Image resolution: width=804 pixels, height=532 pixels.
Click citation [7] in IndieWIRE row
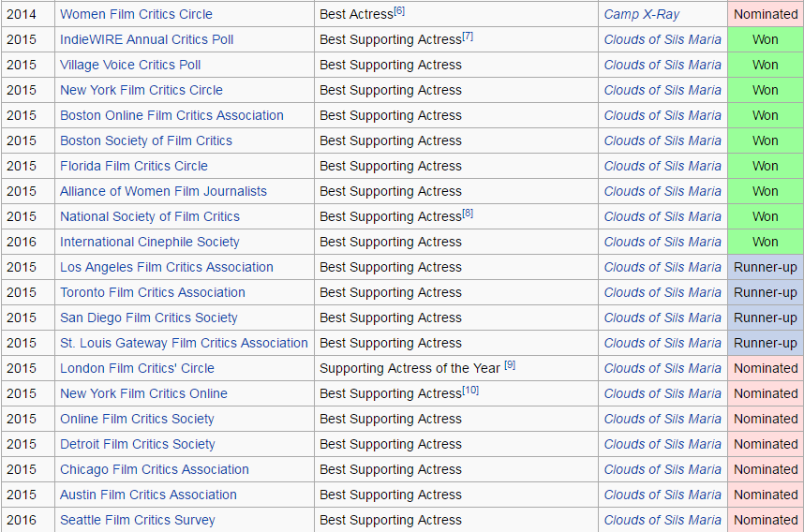point(468,36)
